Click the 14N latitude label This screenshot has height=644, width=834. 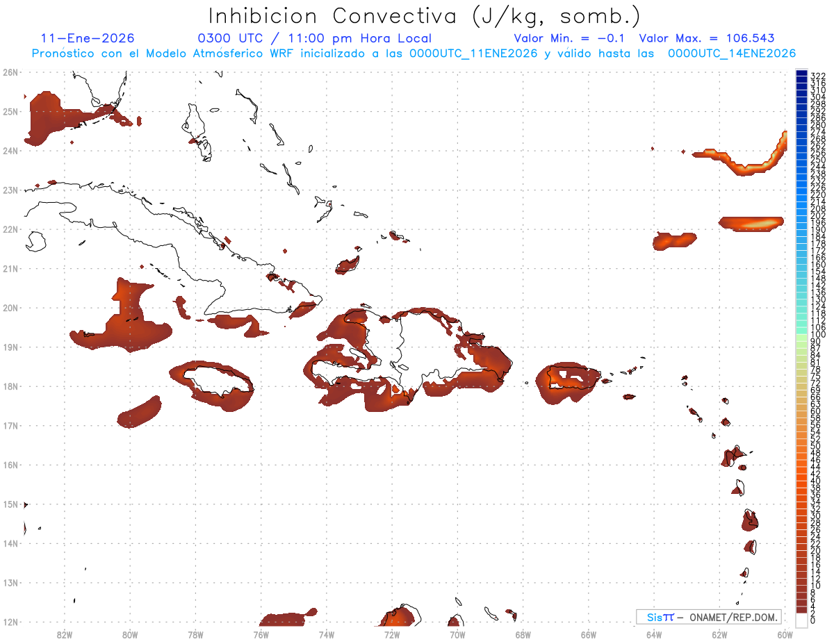pos(10,543)
